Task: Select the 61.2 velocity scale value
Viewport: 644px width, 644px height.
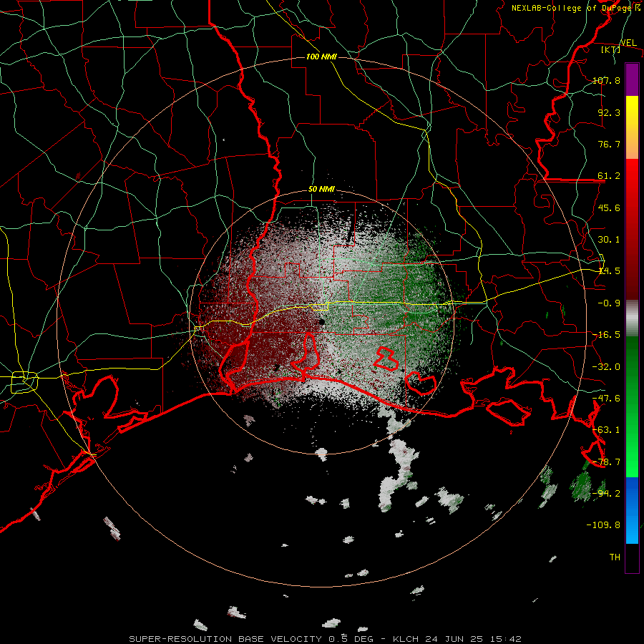Action: coord(609,176)
